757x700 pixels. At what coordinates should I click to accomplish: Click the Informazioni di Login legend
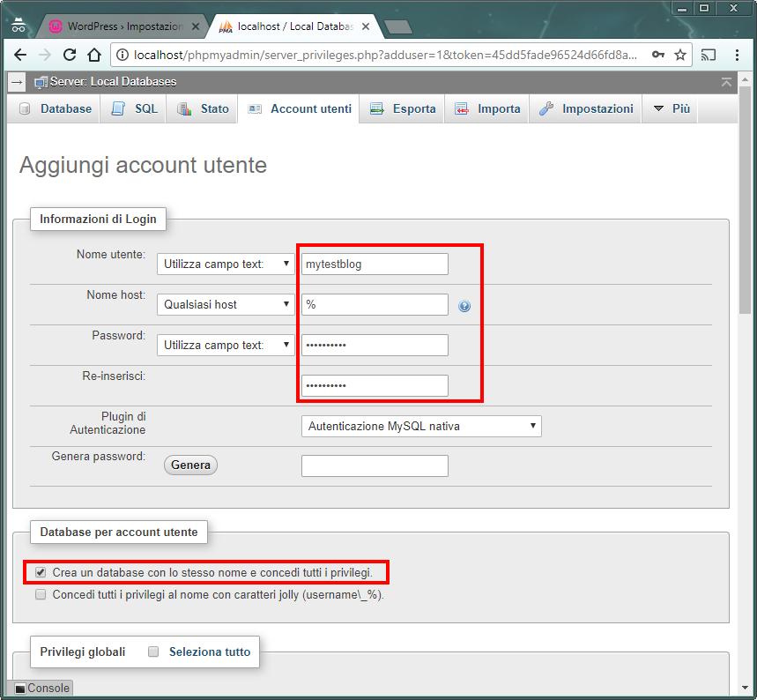click(x=98, y=220)
